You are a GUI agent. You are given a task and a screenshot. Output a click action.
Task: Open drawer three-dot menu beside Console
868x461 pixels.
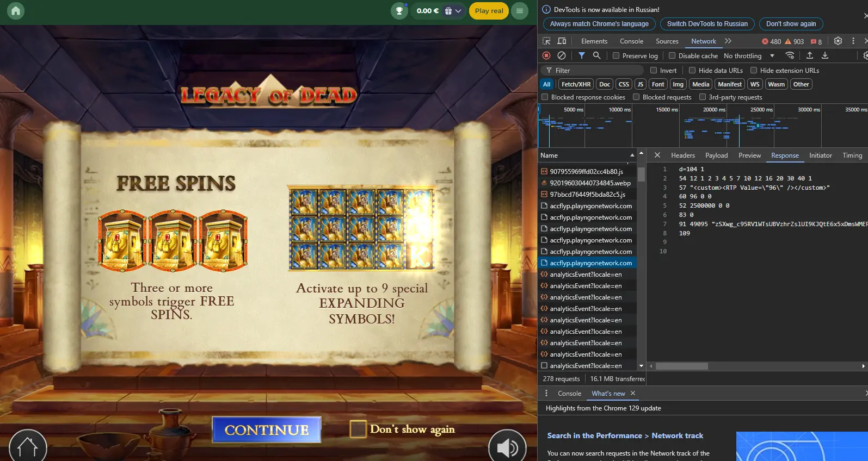tap(546, 393)
